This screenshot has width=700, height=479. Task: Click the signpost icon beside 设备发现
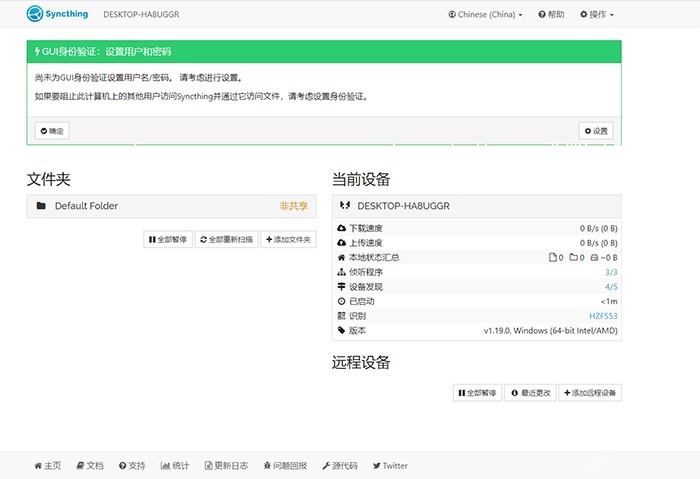(342, 287)
